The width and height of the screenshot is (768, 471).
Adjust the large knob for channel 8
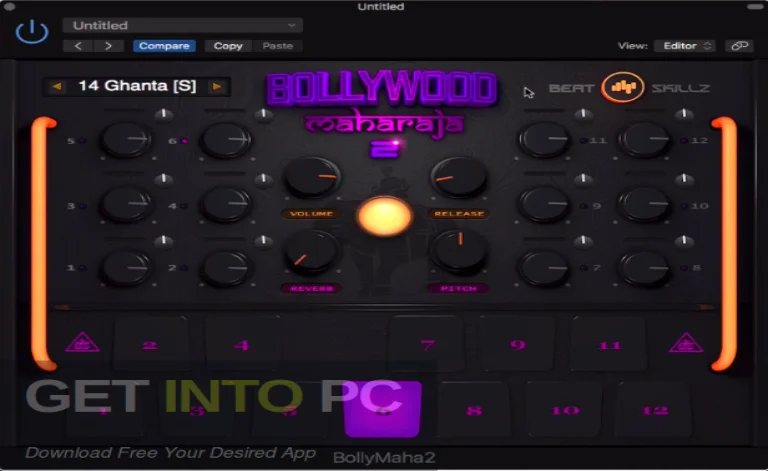point(645,268)
